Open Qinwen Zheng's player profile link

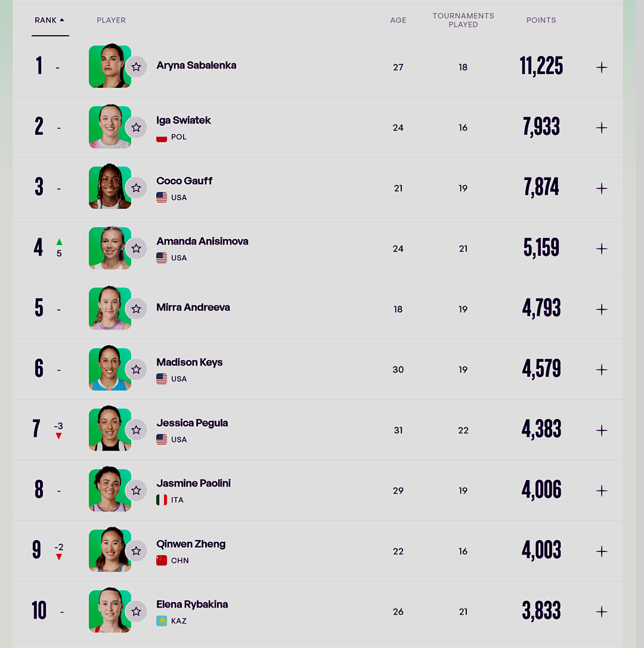coord(191,544)
